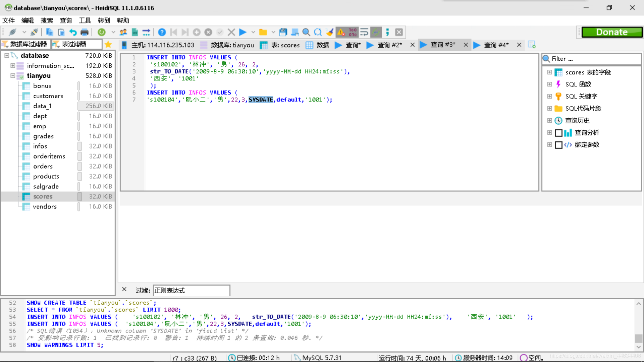This screenshot has width=644, height=362.
Task: Click the favorites star icon
Action: [108, 44]
